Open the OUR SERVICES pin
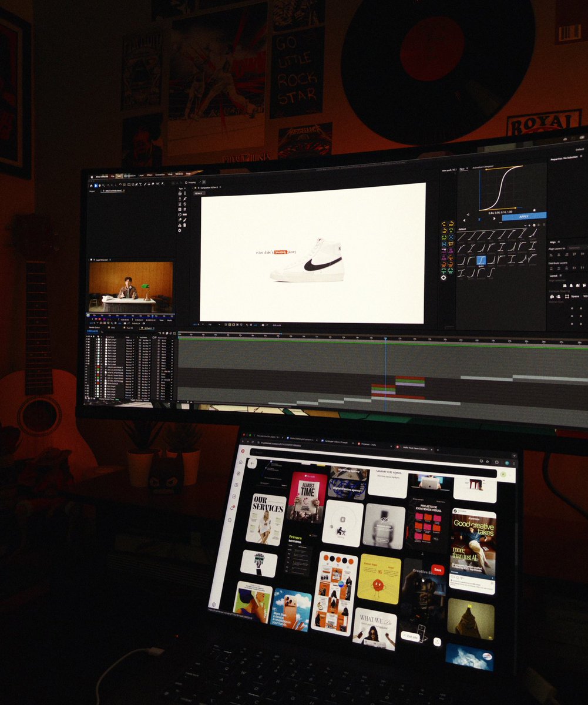Viewport: 588px width, 705px height. pyautogui.click(x=267, y=519)
